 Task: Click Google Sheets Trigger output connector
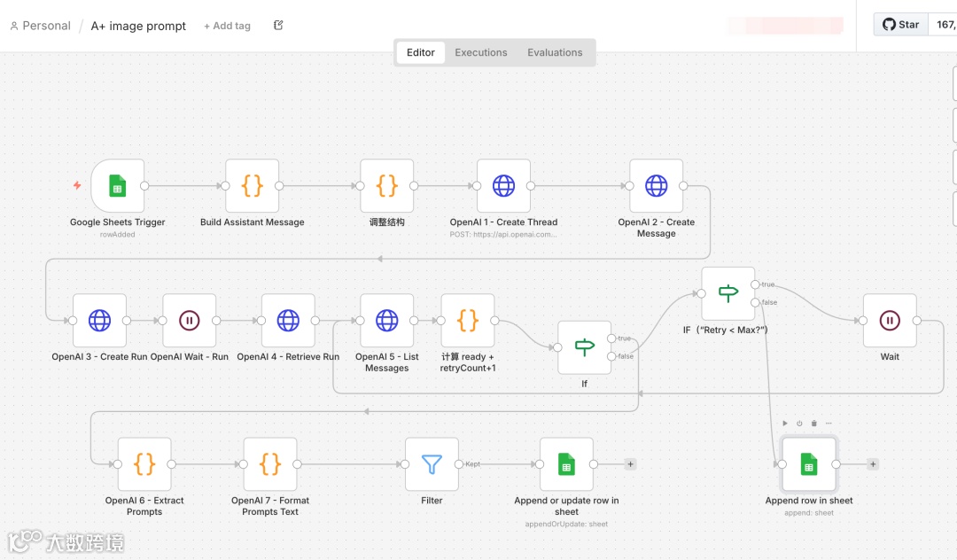click(144, 185)
